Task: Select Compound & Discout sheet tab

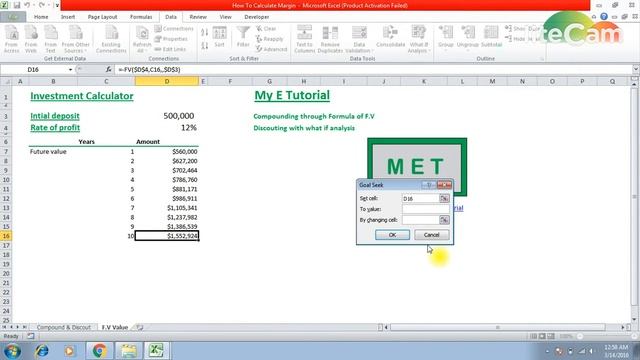Action: tap(64, 327)
